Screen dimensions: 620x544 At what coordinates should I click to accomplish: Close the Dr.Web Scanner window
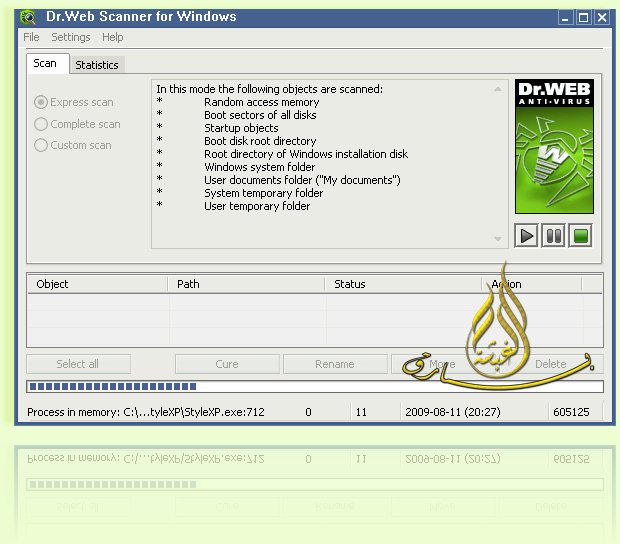602,17
